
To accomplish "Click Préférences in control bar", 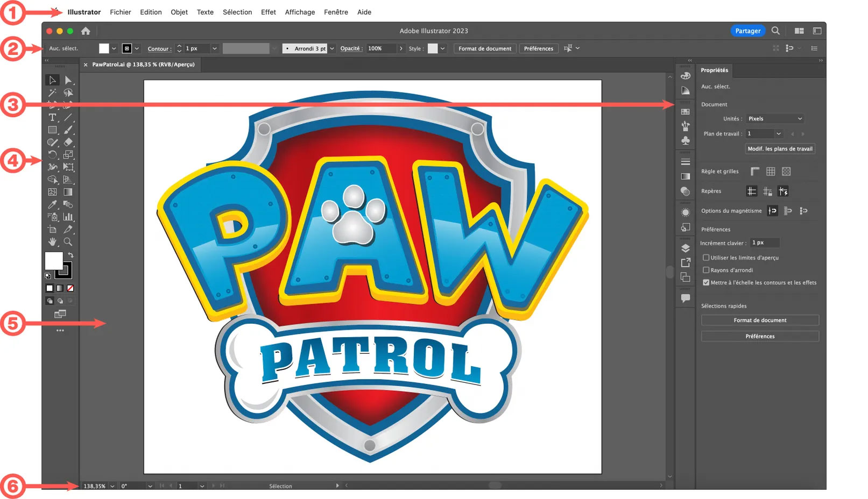I will point(539,48).
